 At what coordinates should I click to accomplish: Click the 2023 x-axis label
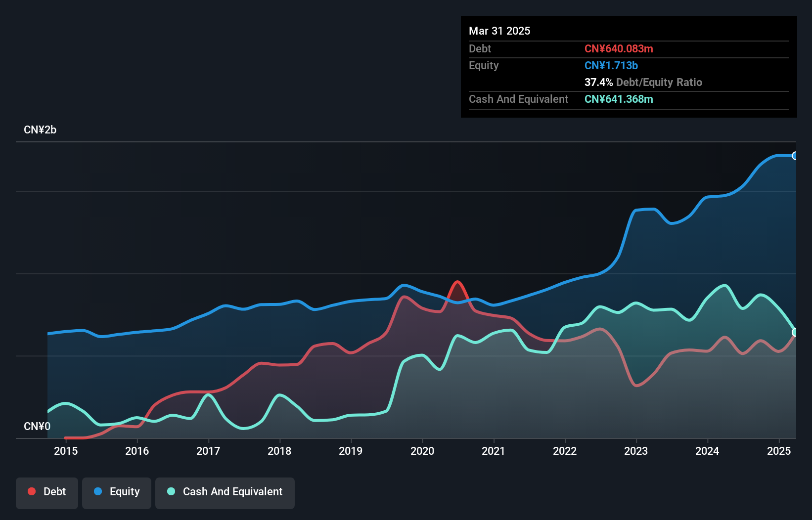(x=636, y=451)
